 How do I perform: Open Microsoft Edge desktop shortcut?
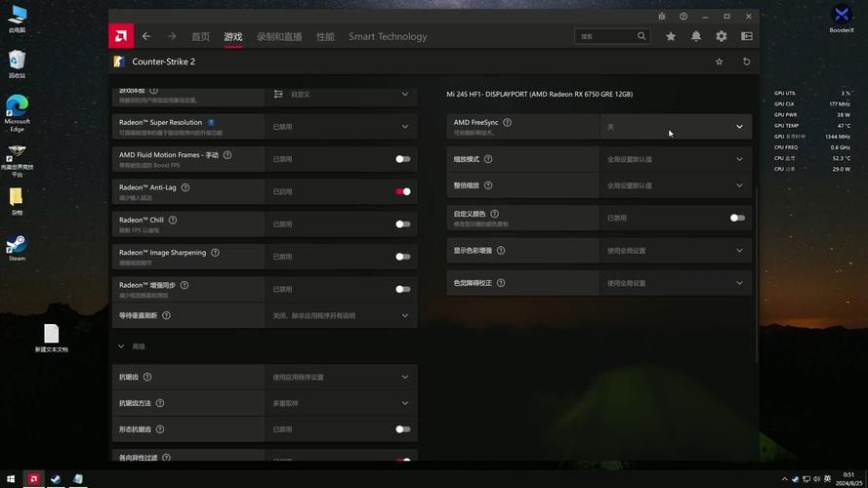point(18,113)
